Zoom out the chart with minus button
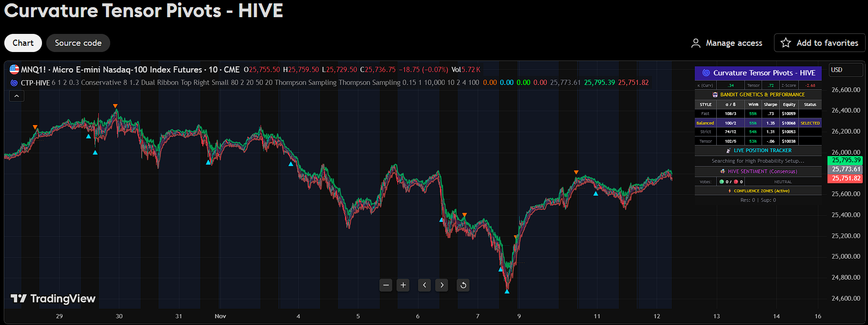The height and width of the screenshot is (325, 868). click(386, 285)
